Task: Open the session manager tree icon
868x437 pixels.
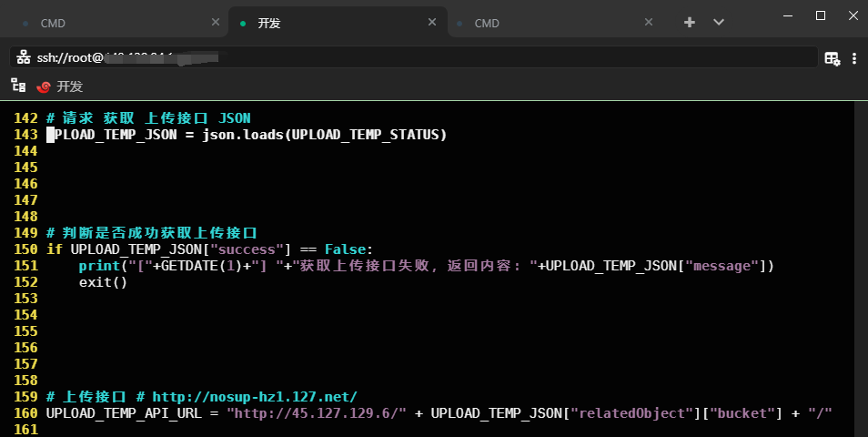Action: point(17,86)
